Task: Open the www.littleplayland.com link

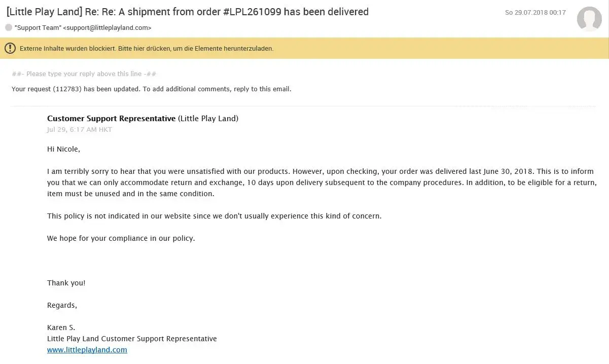Action: 87,350
